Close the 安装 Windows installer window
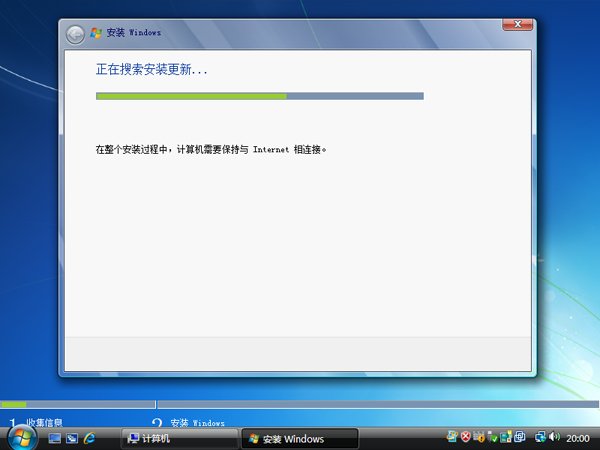The height and width of the screenshot is (450, 600). click(517, 24)
